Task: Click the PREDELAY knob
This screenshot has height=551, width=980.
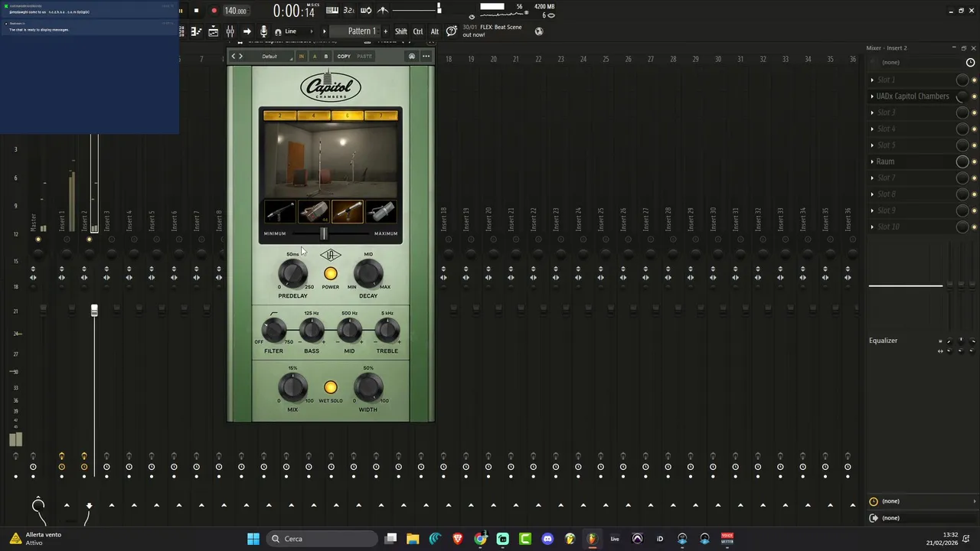Action: [292, 273]
